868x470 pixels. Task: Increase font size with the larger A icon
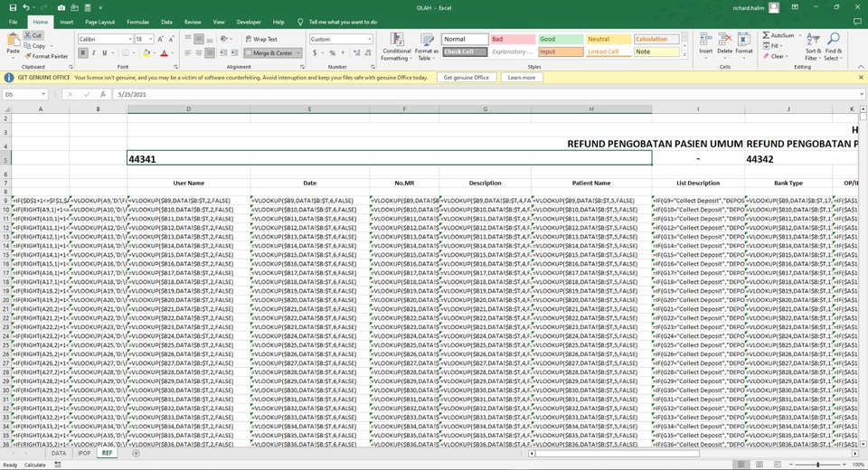point(161,39)
